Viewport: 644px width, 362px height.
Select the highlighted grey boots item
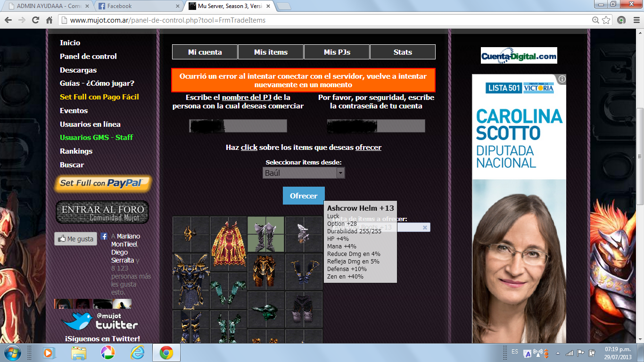point(266,234)
